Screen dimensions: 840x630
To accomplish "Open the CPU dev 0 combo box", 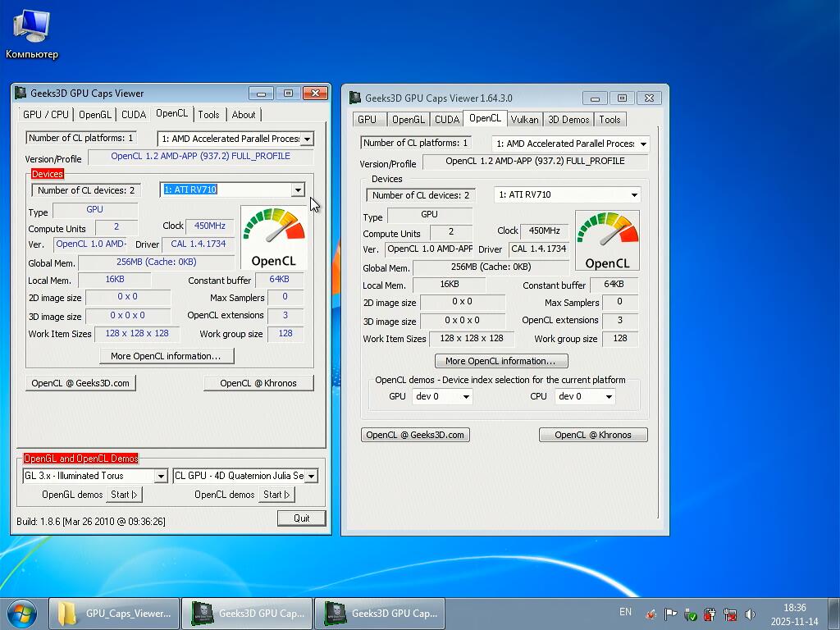I will (x=608, y=397).
